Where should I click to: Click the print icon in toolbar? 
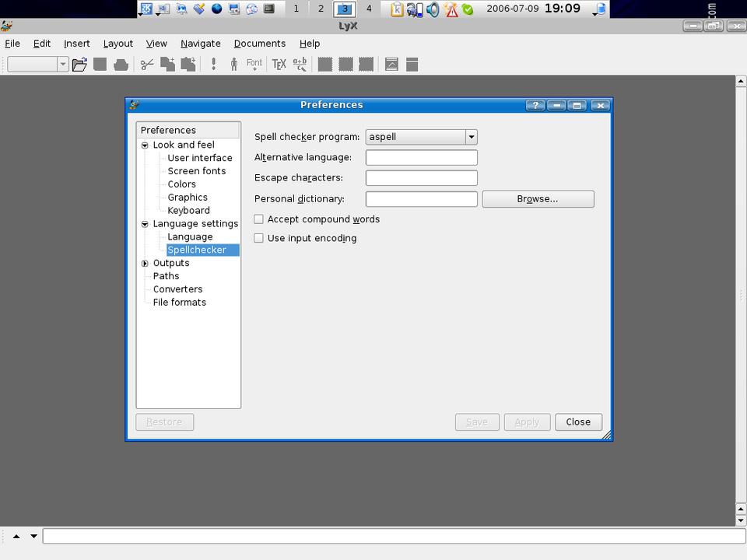pyautogui.click(x=121, y=65)
